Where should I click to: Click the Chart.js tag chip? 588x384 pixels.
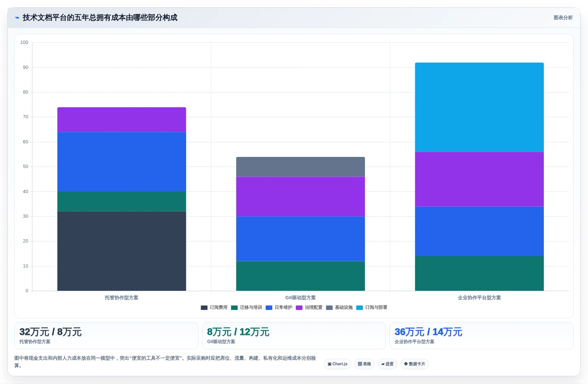tap(338, 364)
